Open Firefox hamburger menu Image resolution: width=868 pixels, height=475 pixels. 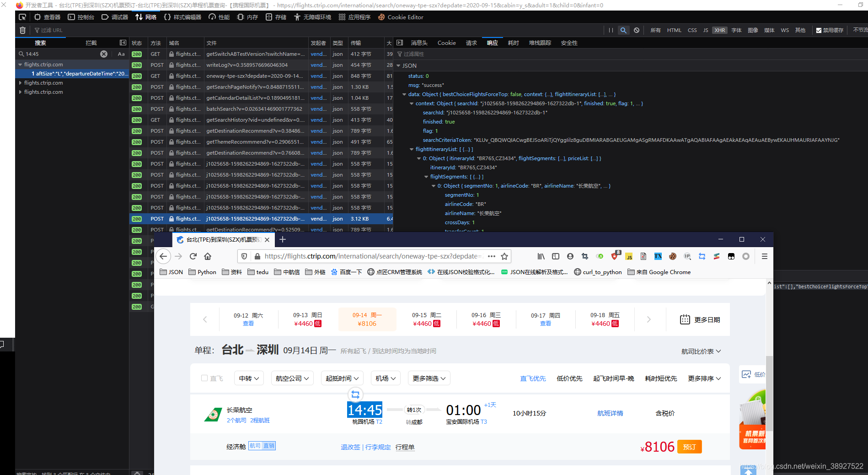tap(764, 256)
